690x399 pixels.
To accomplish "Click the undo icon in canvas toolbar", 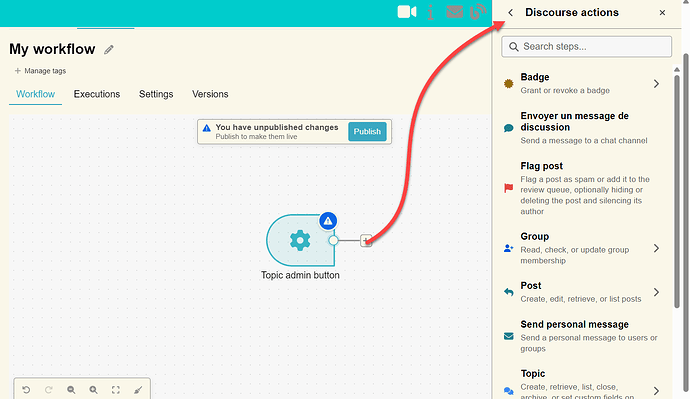I will (x=26, y=390).
